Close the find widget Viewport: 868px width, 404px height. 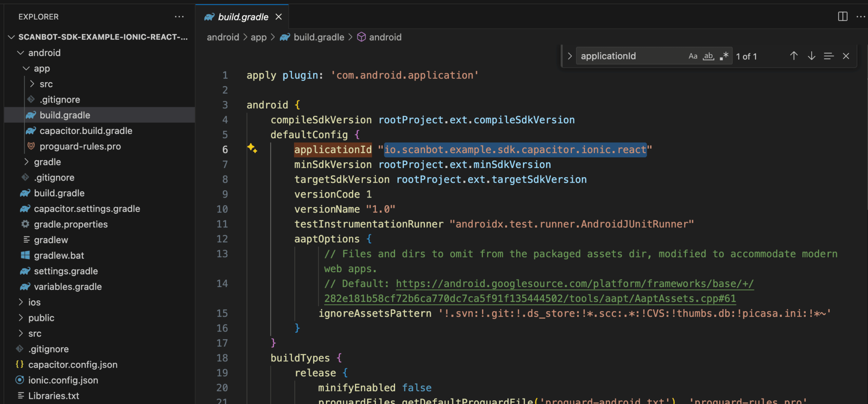(846, 56)
